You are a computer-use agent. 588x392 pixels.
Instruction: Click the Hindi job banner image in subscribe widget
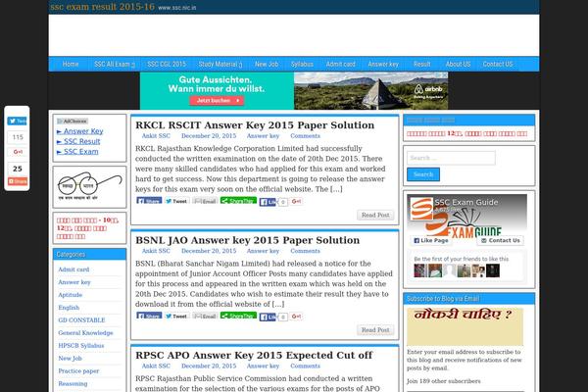(x=465, y=326)
